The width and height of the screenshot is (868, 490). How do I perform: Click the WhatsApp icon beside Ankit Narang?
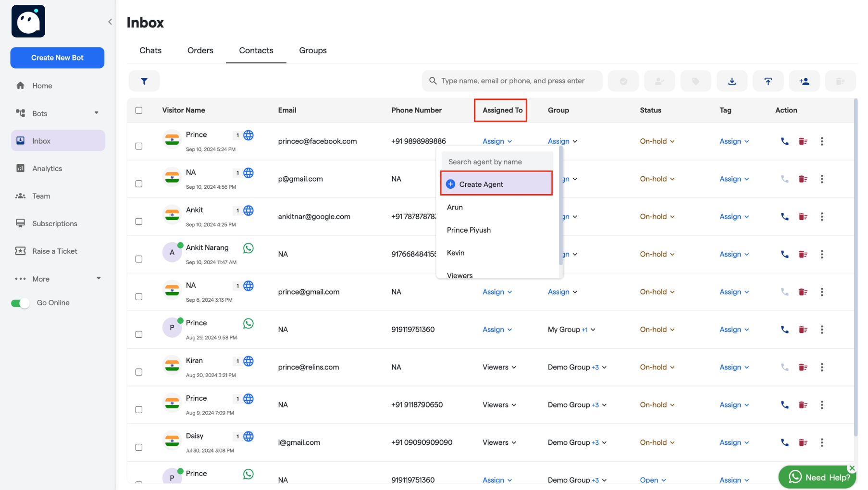coord(248,248)
